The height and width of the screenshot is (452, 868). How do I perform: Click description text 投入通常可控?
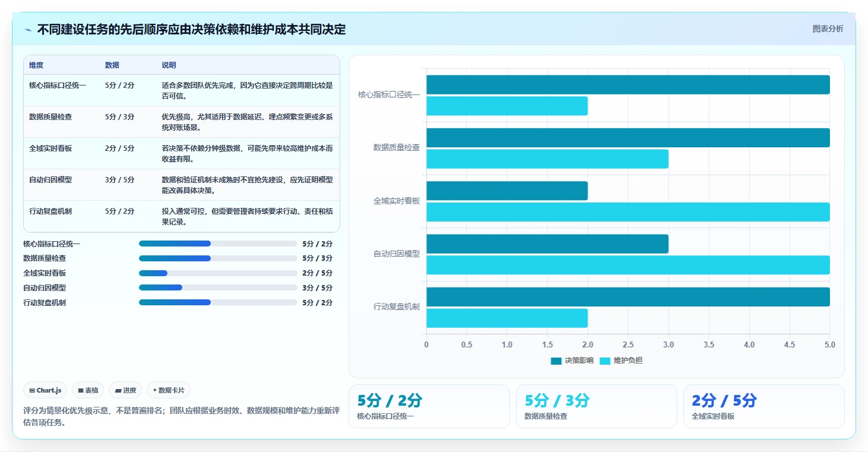pyautogui.click(x=247, y=217)
